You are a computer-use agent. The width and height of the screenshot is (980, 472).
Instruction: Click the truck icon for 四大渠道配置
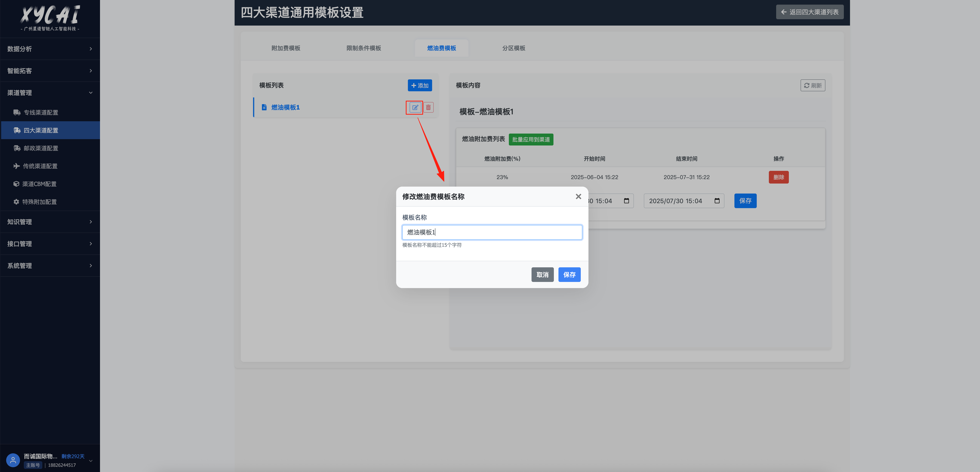point(17,130)
